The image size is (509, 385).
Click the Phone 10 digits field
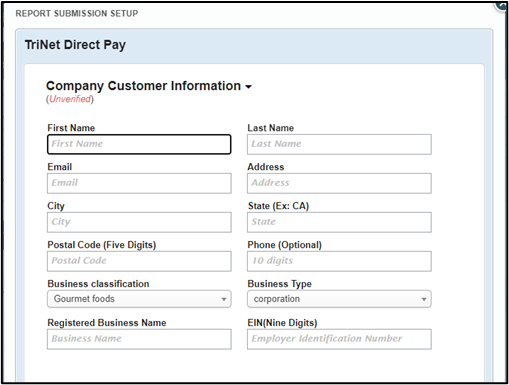coord(339,261)
